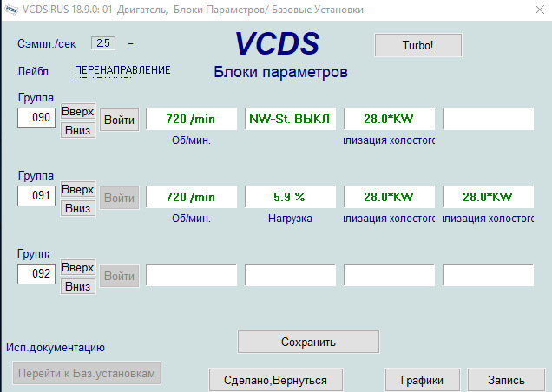Screen dimensions: 552x392
Task: Open Графики graphs button
Action: point(422,380)
